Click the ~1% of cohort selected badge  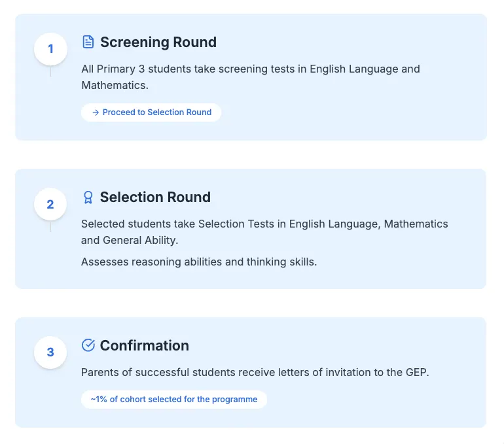174,400
